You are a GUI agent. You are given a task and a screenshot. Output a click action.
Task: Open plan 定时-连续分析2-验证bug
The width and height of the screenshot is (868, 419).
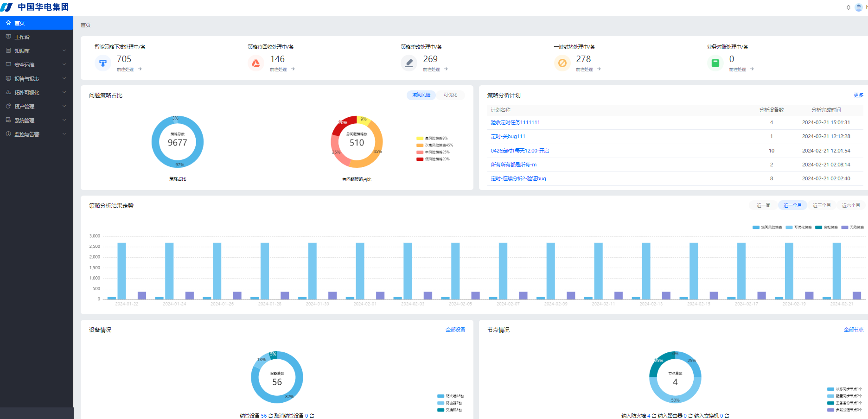pyautogui.click(x=518, y=178)
